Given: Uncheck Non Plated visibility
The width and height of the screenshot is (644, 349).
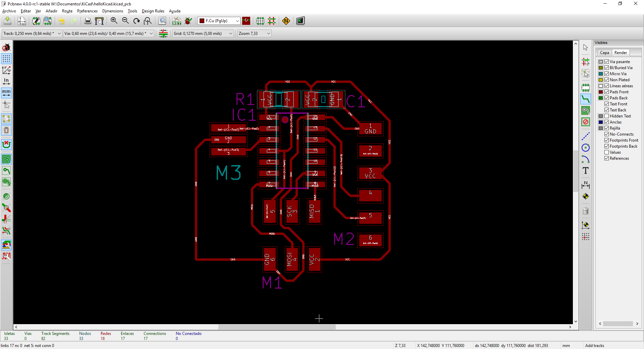Looking at the screenshot, I should 606,80.
